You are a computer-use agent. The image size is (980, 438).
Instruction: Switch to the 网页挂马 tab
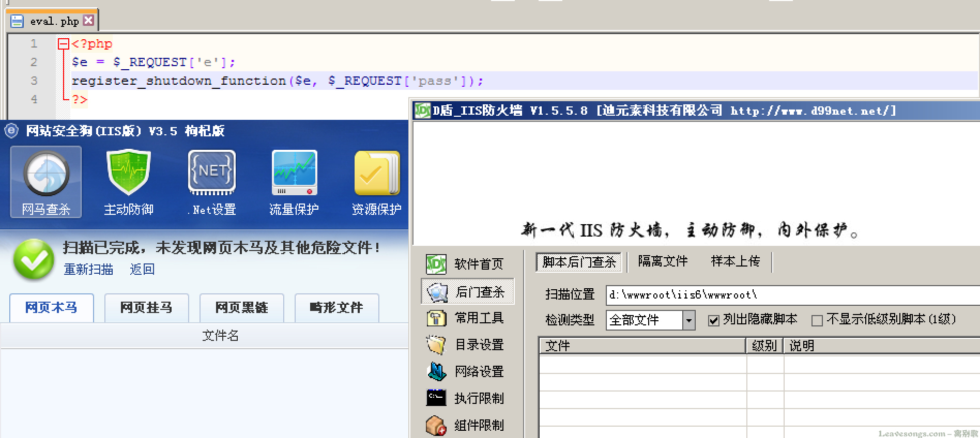point(147,308)
